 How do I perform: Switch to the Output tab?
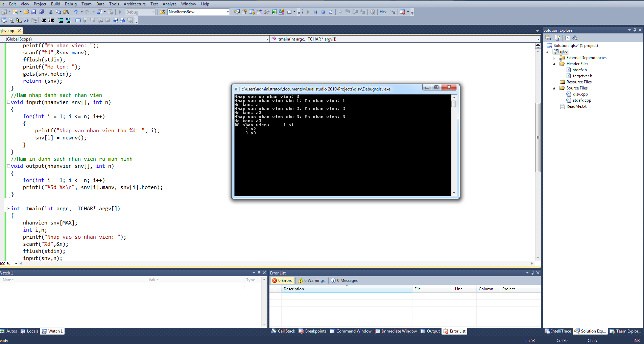coord(430,331)
